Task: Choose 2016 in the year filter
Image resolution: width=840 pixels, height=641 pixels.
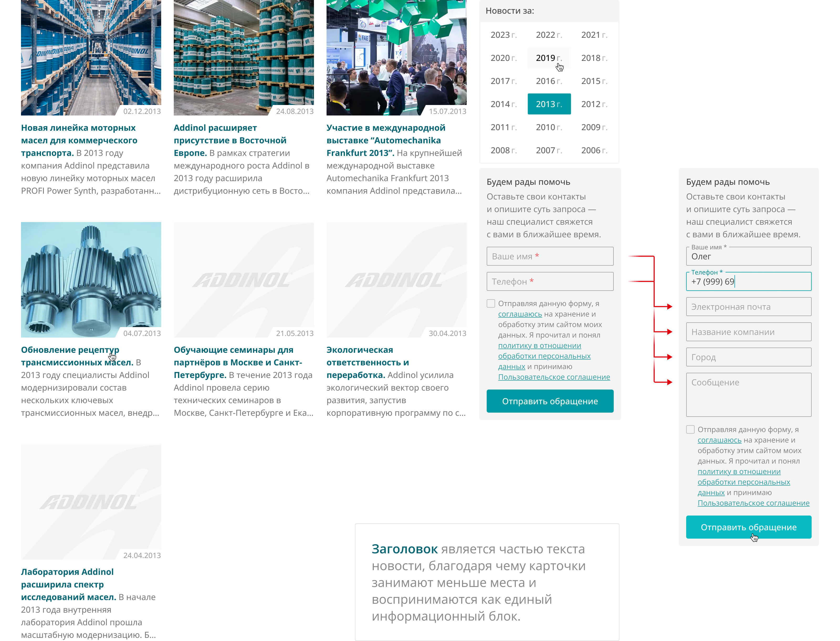Action: tap(549, 81)
